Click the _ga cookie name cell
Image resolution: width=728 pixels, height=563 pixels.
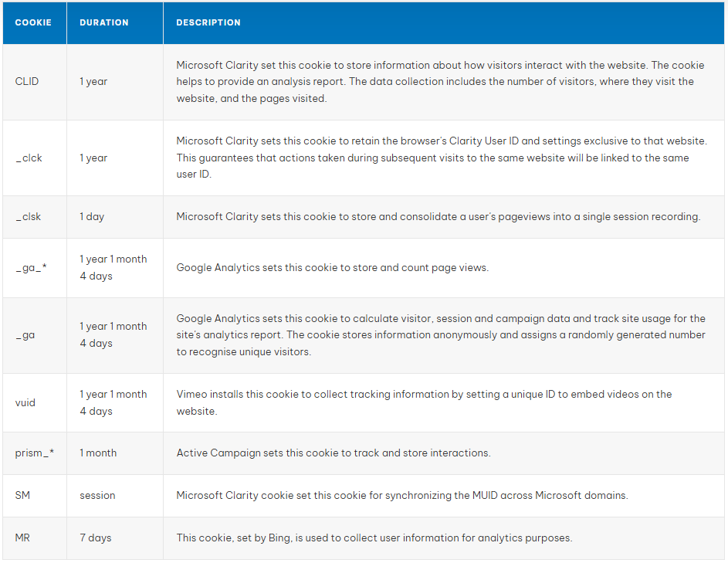click(25, 335)
